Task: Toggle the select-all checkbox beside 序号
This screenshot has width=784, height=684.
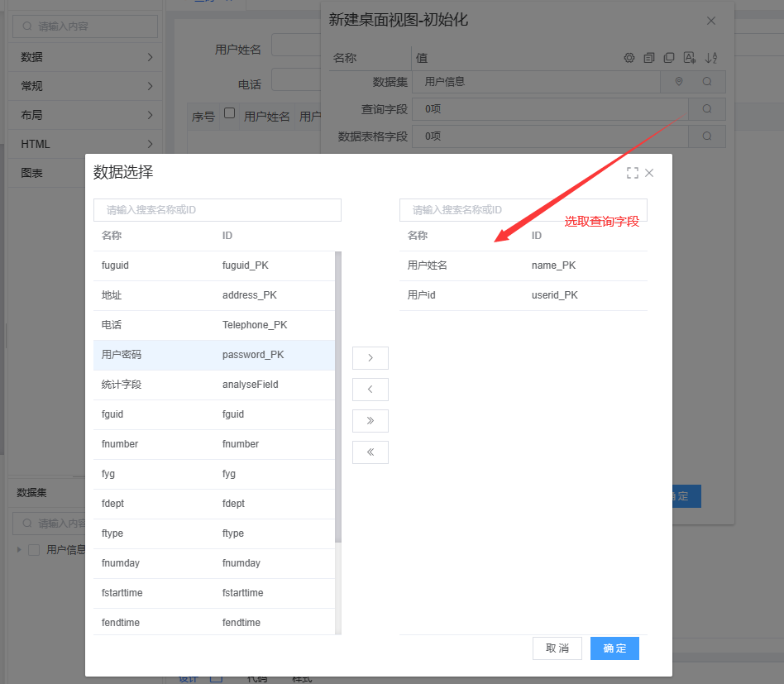Action: pos(229,113)
